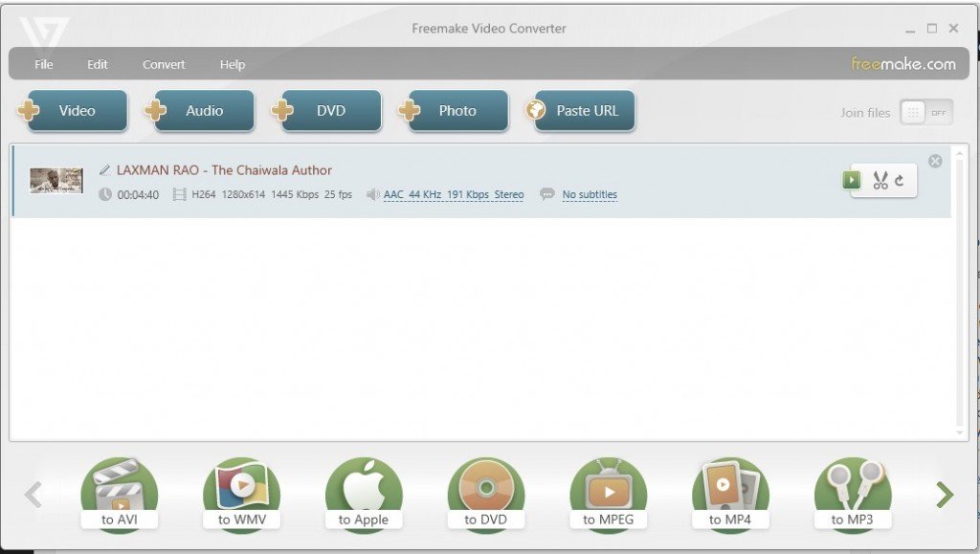Open the No subtitles dropdown
Screen dimensions: 980x554
(x=590, y=195)
